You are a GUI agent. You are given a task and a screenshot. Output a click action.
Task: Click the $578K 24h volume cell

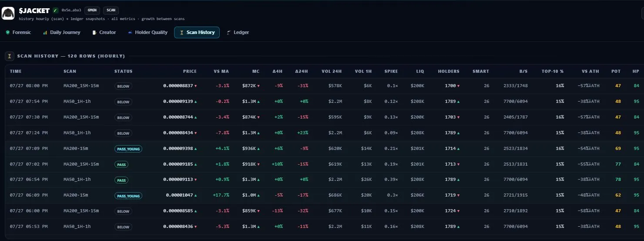pyautogui.click(x=335, y=86)
